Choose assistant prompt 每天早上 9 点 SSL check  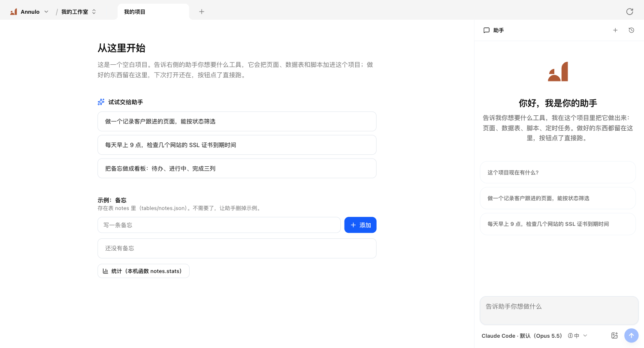point(558,224)
